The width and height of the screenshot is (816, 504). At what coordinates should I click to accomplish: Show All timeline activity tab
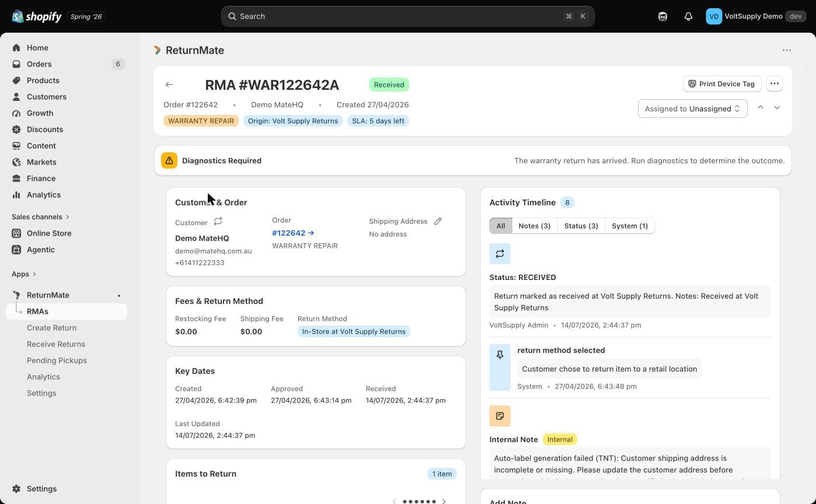tap(501, 226)
